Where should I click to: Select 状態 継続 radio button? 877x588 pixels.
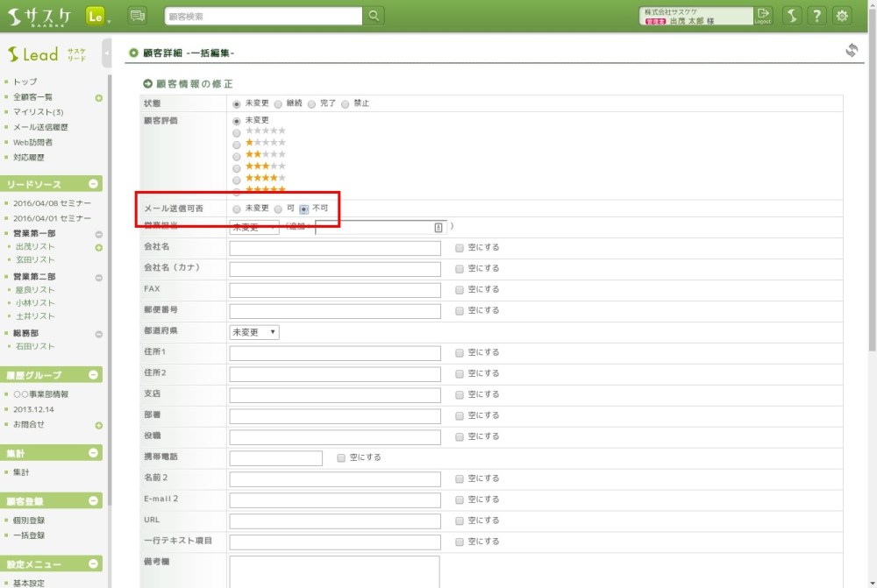click(x=278, y=104)
